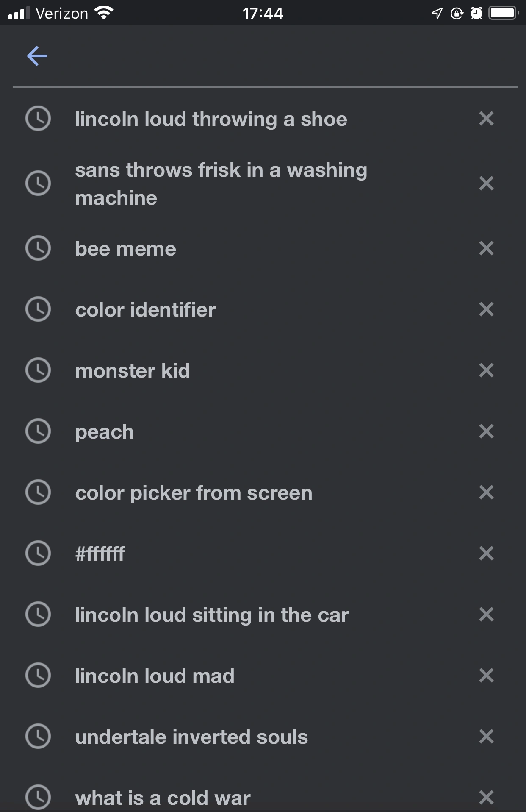Click the clock icon next to "peach"
Screen dimensions: 526x812
tap(39, 431)
